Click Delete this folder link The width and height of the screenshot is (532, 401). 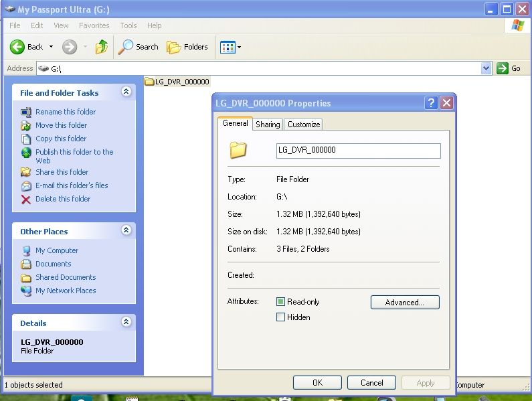point(63,199)
